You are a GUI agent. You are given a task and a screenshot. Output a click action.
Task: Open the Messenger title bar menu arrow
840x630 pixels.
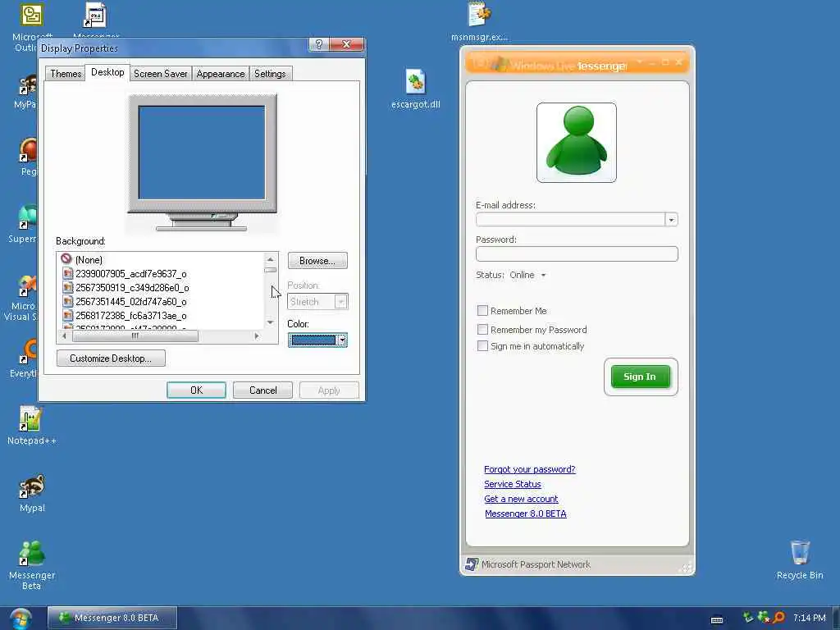pos(639,62)
